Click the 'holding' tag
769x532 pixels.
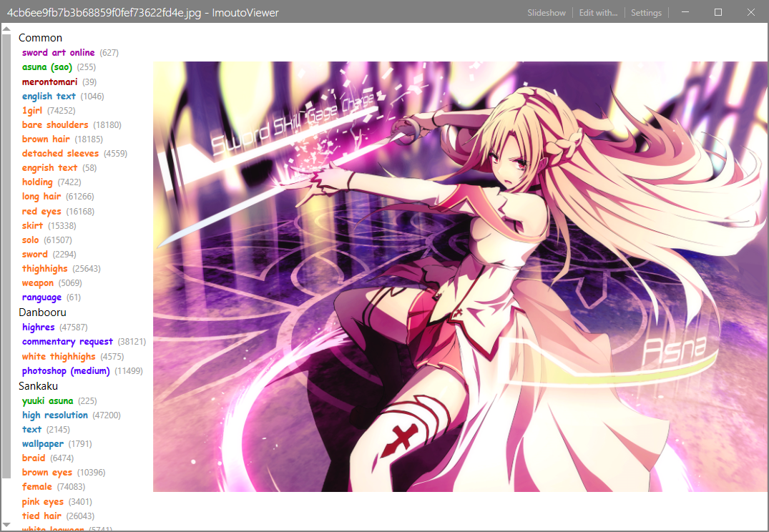(x=37, y=182)
